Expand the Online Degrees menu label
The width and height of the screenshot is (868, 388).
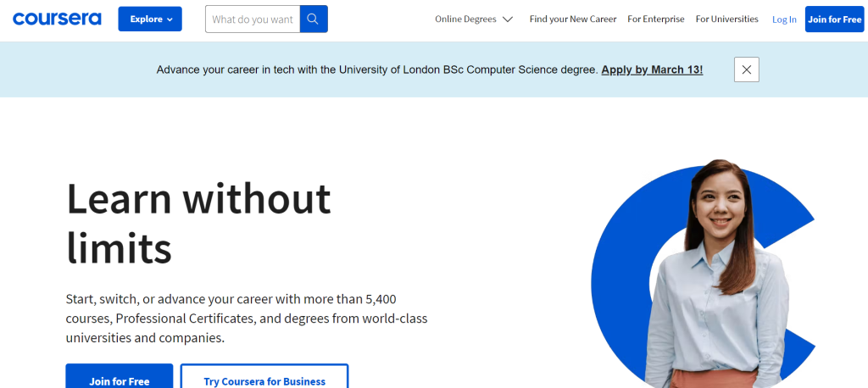(465, 19)
